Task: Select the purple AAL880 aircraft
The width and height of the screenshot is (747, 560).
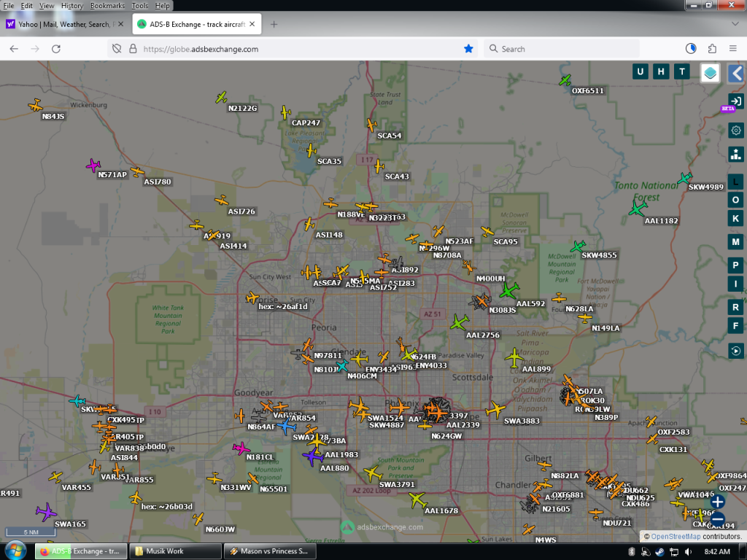Action: click(x=313, y=457)
